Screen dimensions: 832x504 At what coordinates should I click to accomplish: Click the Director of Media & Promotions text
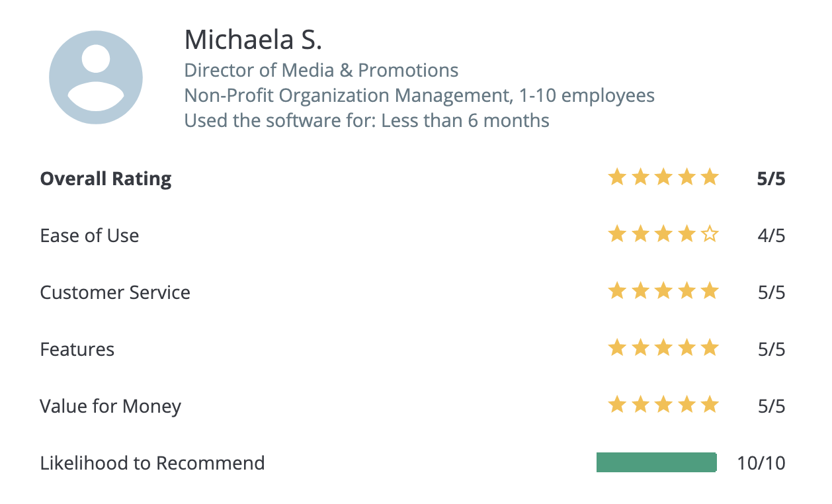[321, 70]
